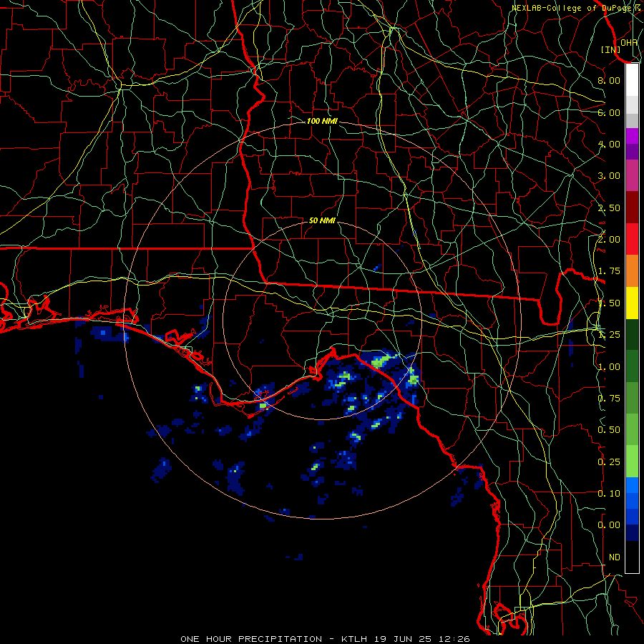Select the black ND swatch at scale bottom
This screenshot has width=644, height=644.
click(x=632, y=557)
